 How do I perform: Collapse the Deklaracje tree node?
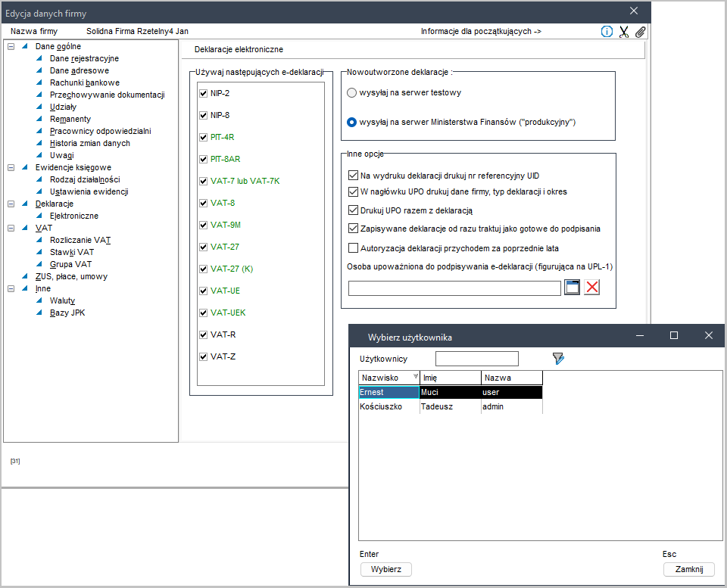point(11,204)
